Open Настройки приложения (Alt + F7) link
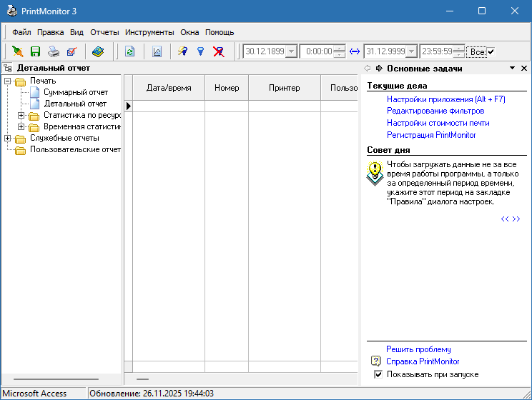Screen dimensions: 532x400 [x=445, y=99]
